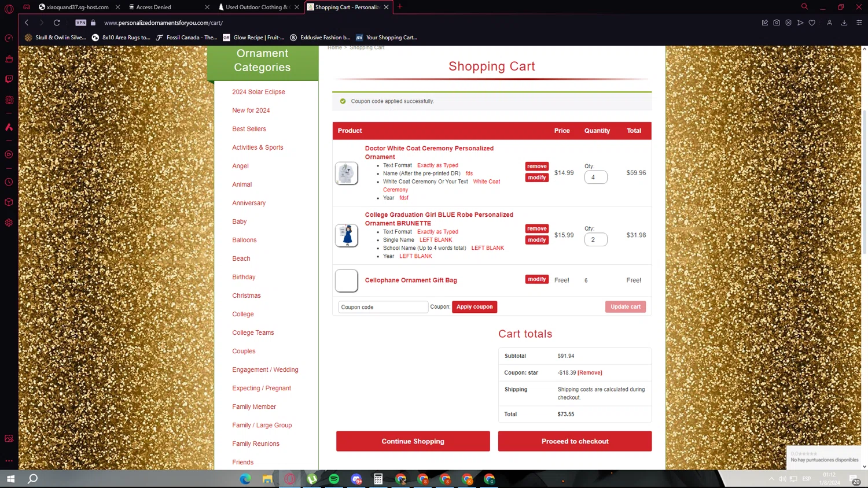Click the Coupon code input field
The width and height of the screenshot is (868, 488).
[382, 307]
